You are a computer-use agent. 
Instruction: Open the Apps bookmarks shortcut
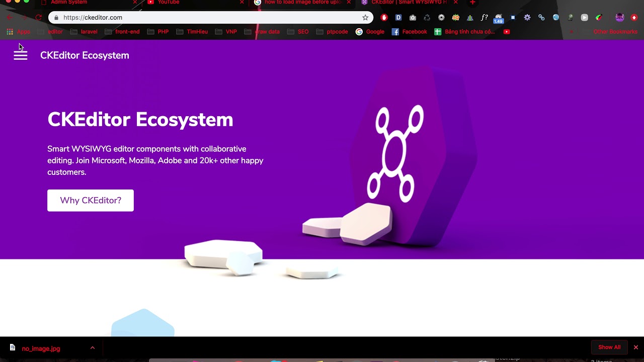tap(18, 32)
